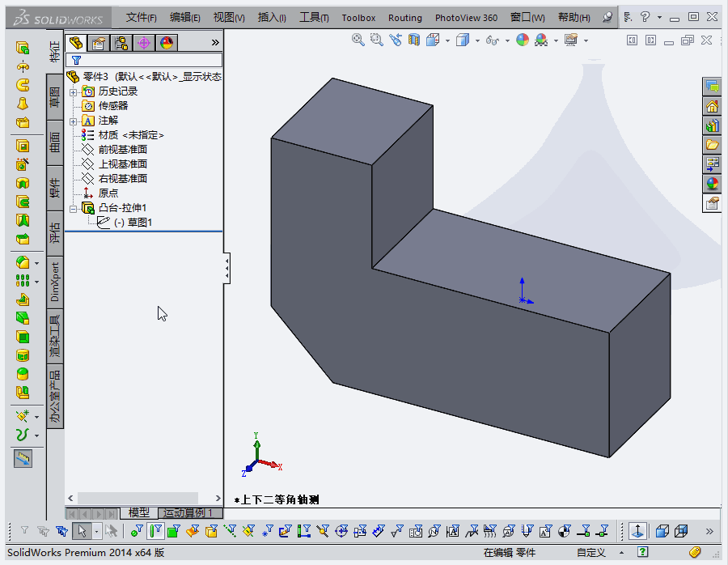Open the DisplayManager tab icon
The height and width of the screenshot is (565, 728).
click(x=166, y=43)
